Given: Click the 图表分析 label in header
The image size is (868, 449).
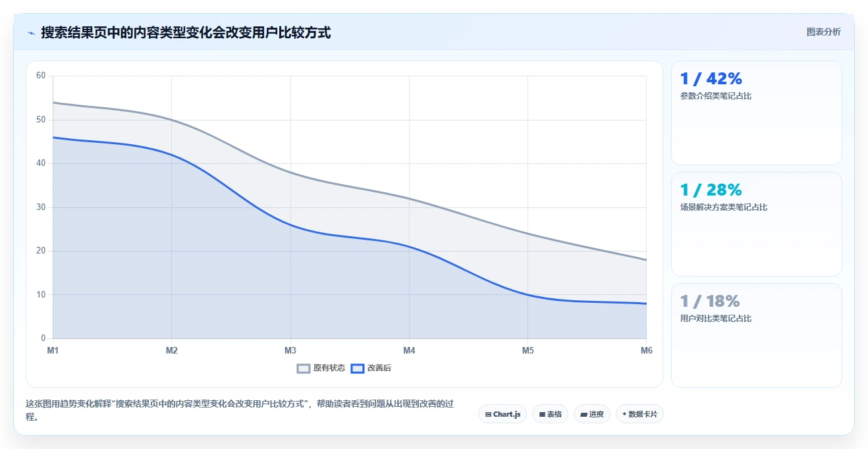Looking at the screenshot, I should click(823, 32).
